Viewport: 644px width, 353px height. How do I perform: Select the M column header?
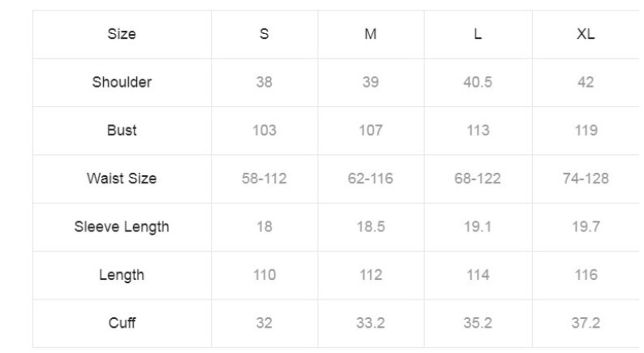370,34
